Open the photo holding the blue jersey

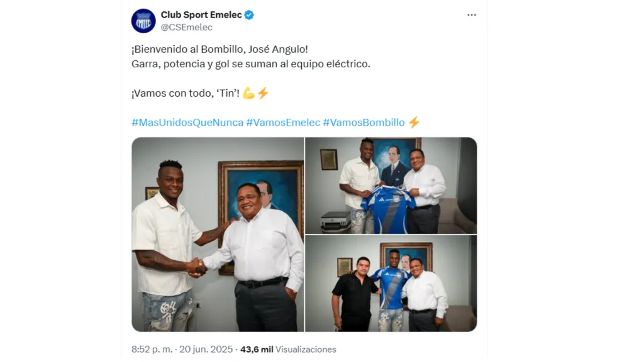pyautogui.click(x=391, y=185)
